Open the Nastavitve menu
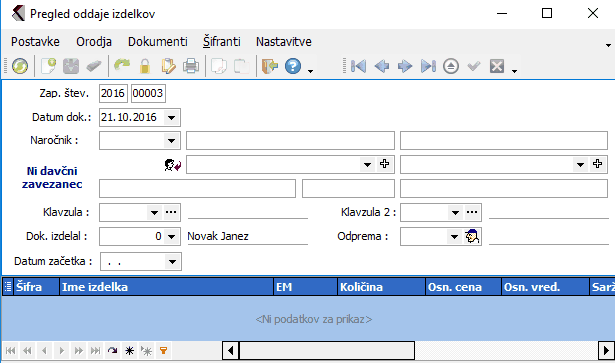The height and width of the screenshot is (363, 615). tap(284, 42)
